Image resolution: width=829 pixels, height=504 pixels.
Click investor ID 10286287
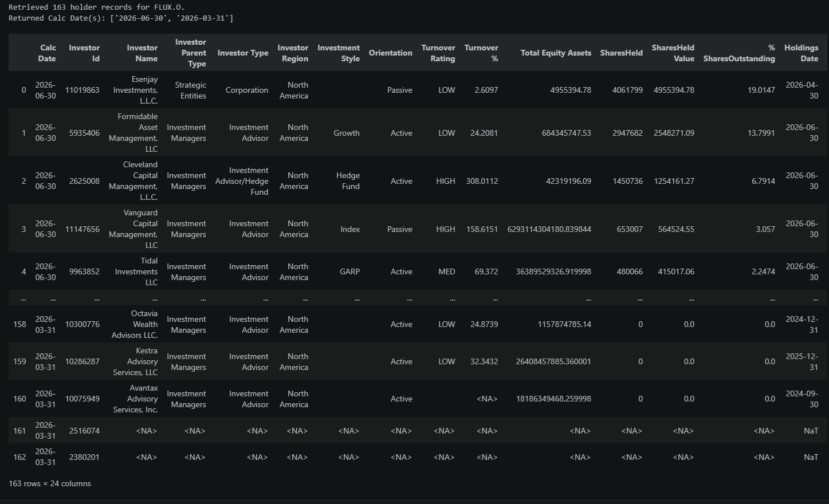tap(82, 361)
